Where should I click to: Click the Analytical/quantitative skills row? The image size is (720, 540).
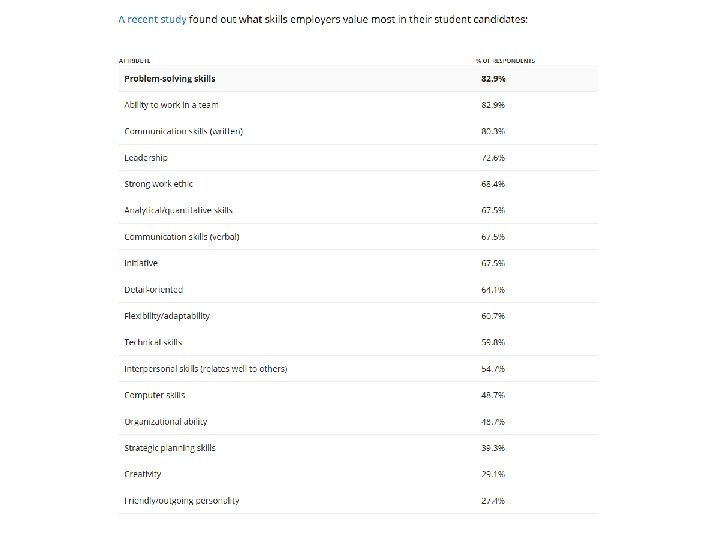click(178, 210)
